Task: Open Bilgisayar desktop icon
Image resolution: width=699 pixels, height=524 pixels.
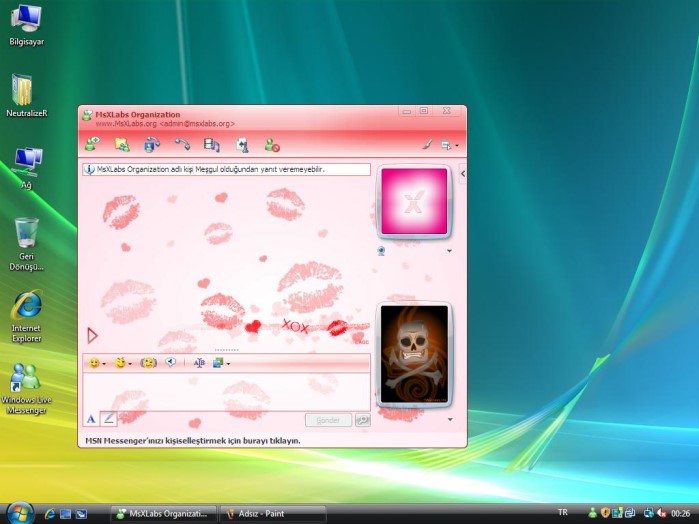Action: 26,25
